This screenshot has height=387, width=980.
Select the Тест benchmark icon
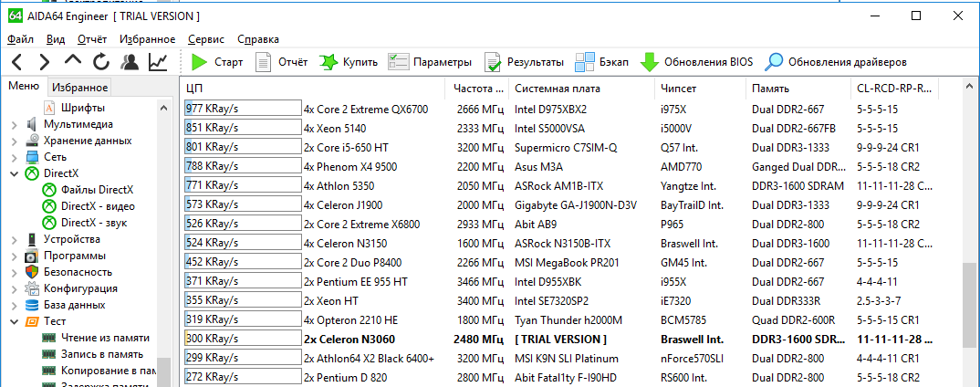33,322
